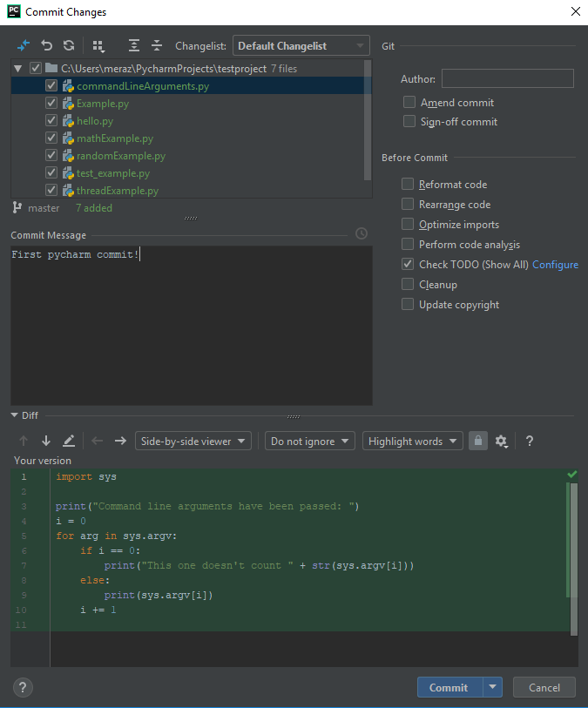Open commit message history clock icon
Image resolution: width=588 pixels, height=708 pixels.
362,234
